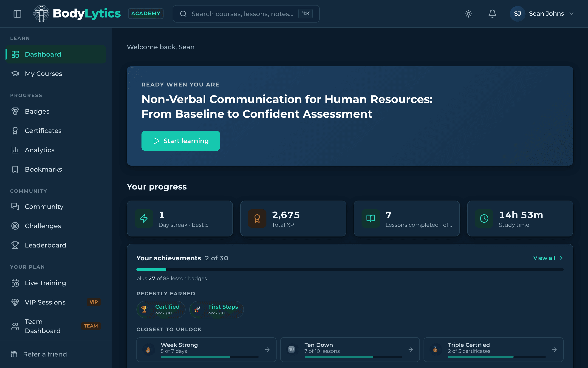The width and height of the screenshot is (588, 368).
Task: Go to My Courses
Action: [x=56, y=74]
